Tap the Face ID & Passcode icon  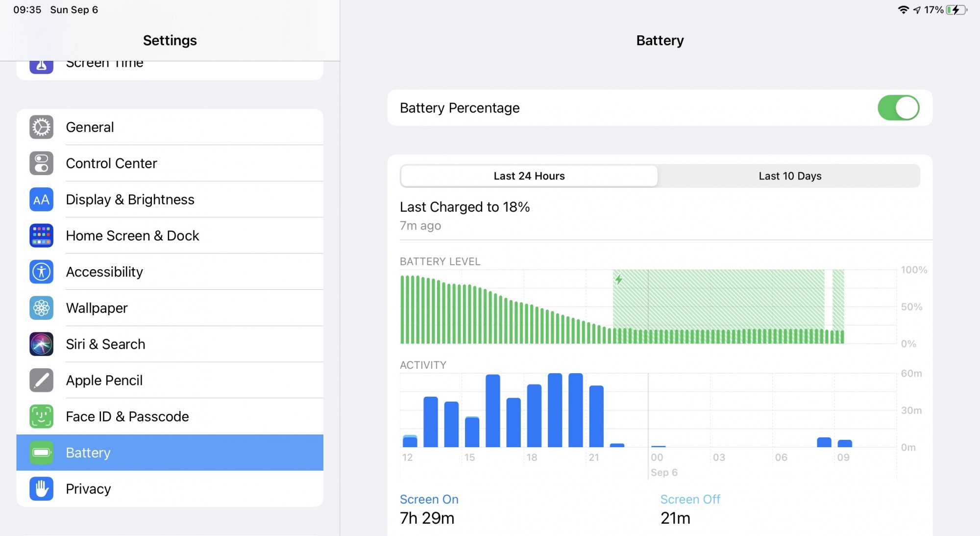pyautogui.click(x=41, y=416)
